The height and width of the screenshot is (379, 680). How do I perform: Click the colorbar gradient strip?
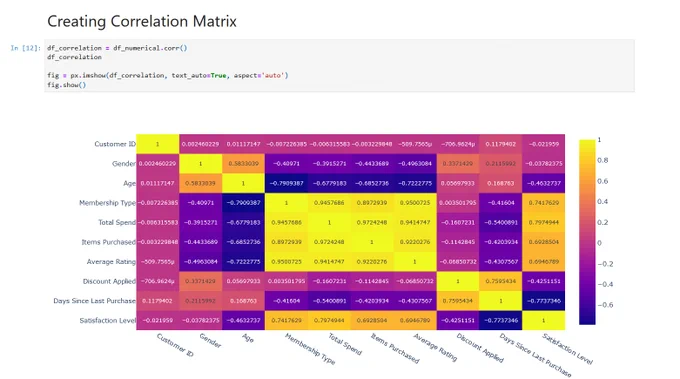pyautogui.click(x=587, y=232)
